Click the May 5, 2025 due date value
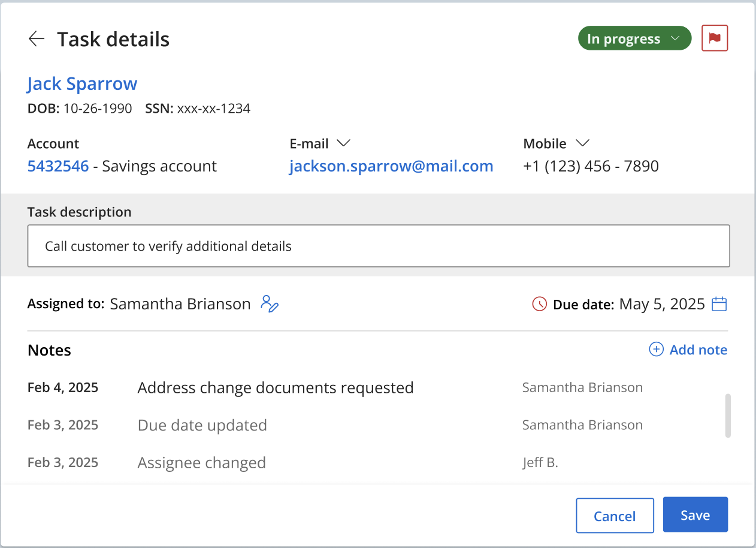 (662, 304)
